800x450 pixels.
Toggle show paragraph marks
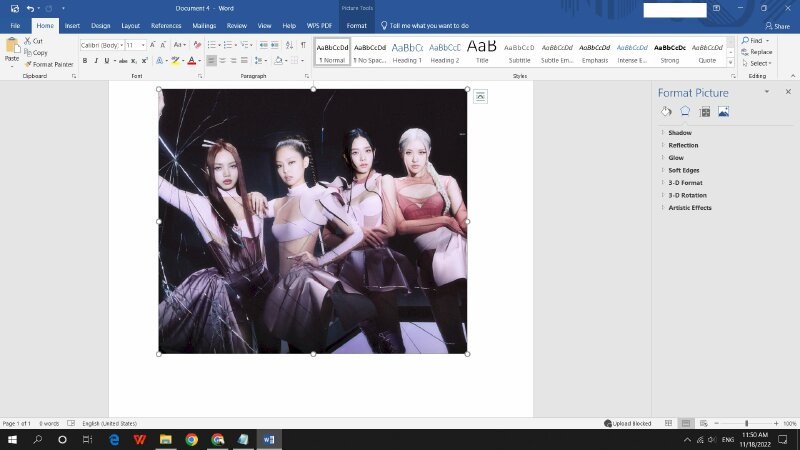pos(303,45)
